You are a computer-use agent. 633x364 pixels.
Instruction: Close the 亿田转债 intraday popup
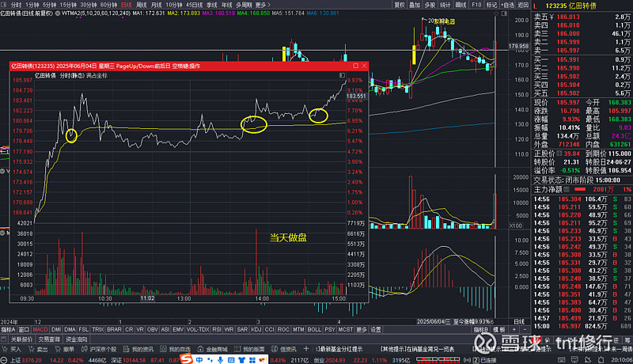tap(364, 66)
